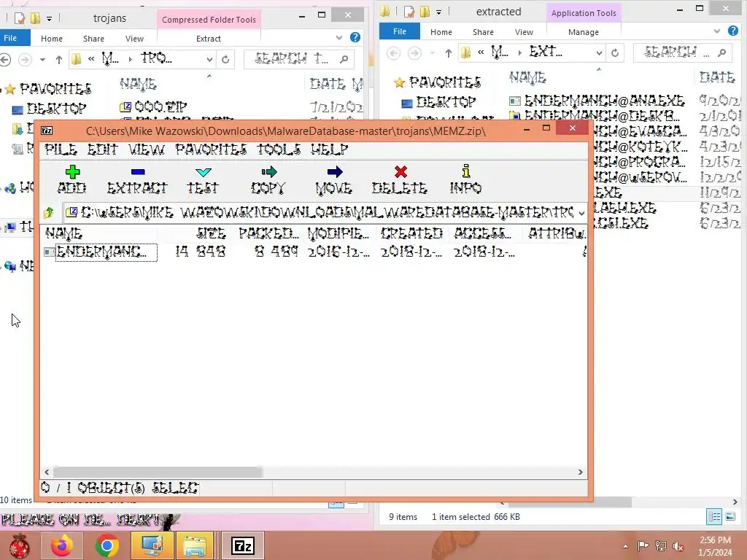
Task: Click the Delete tool in 7-Zip
Action: pos(400,179)
